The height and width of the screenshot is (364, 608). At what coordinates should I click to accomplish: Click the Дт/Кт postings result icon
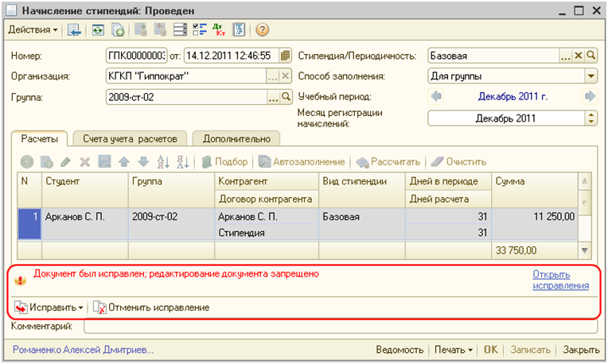(x=218, y=30)
